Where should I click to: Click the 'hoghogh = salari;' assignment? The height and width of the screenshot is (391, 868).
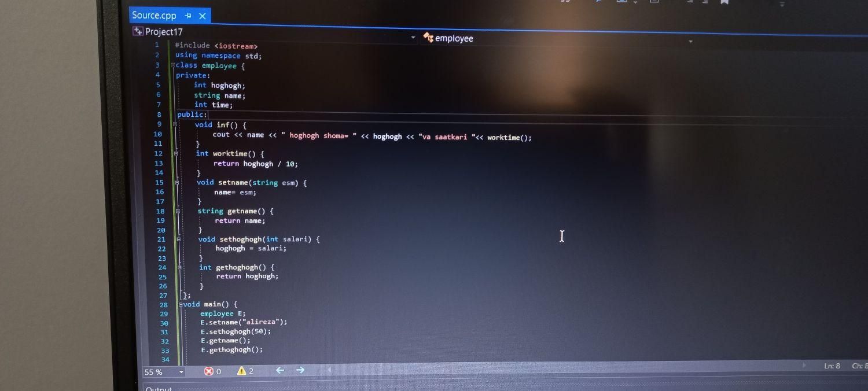click(251, 248)
